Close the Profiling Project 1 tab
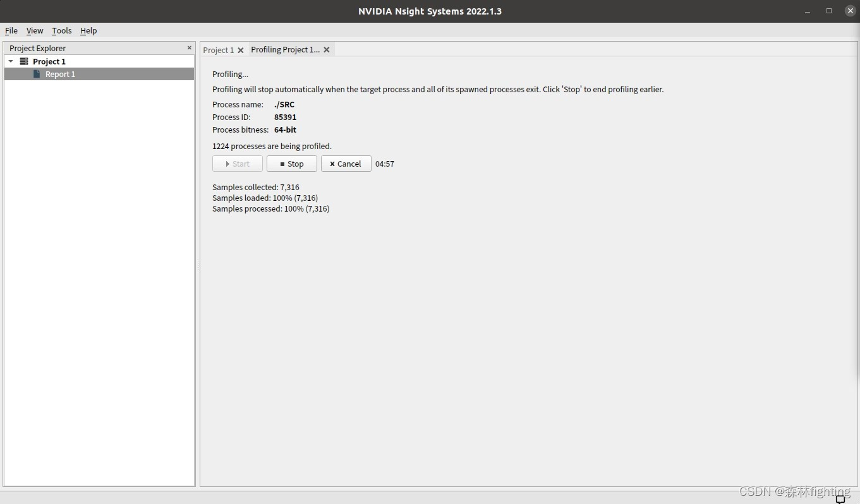 point(327,49)
